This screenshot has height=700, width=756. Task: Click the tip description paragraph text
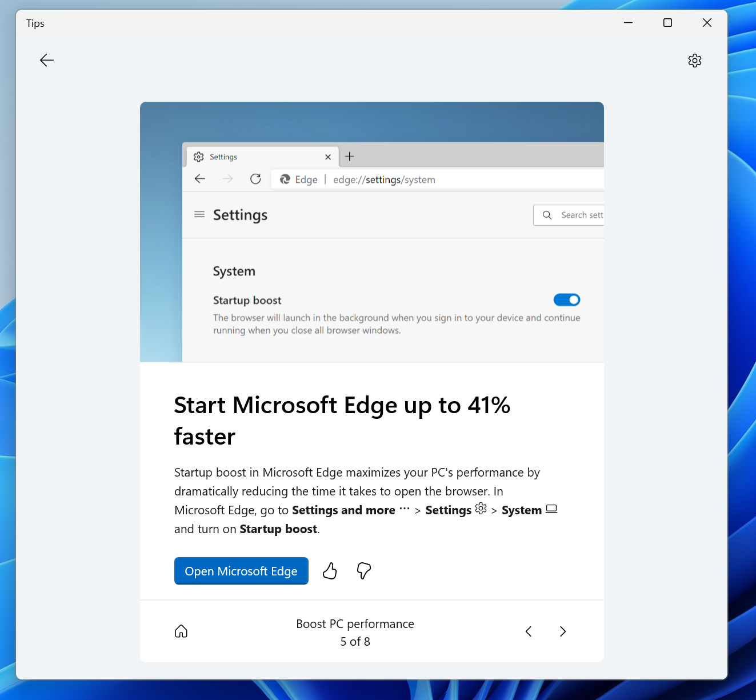pyautogui.click(x=366, y=501)
